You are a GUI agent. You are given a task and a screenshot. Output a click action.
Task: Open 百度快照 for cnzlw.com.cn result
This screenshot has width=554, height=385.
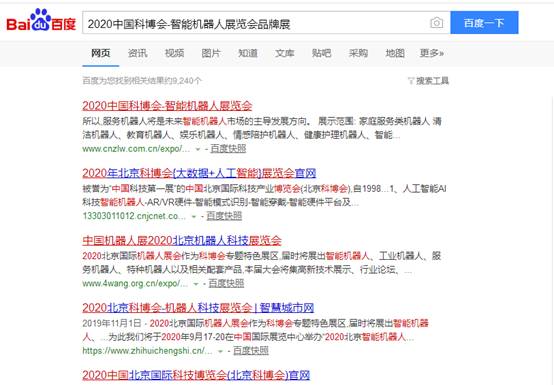point(228,149)
